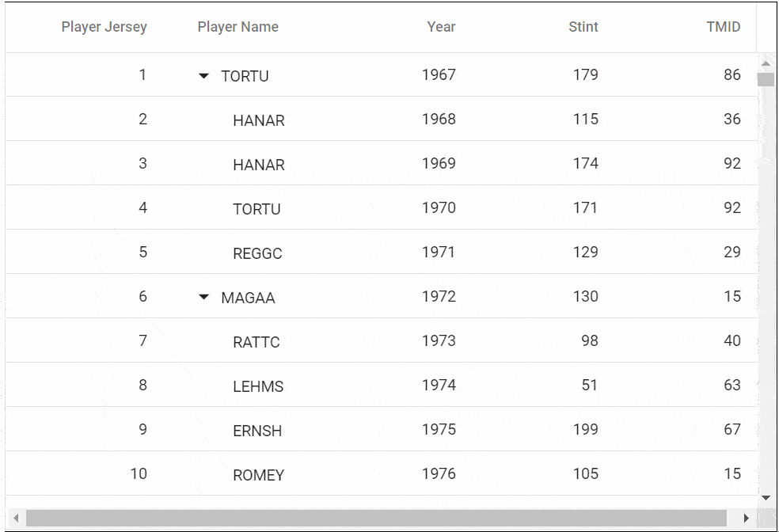This screenshot has height=532, width=779.
Task: Collapse the TORTU tree row
Action: point(204,76)
